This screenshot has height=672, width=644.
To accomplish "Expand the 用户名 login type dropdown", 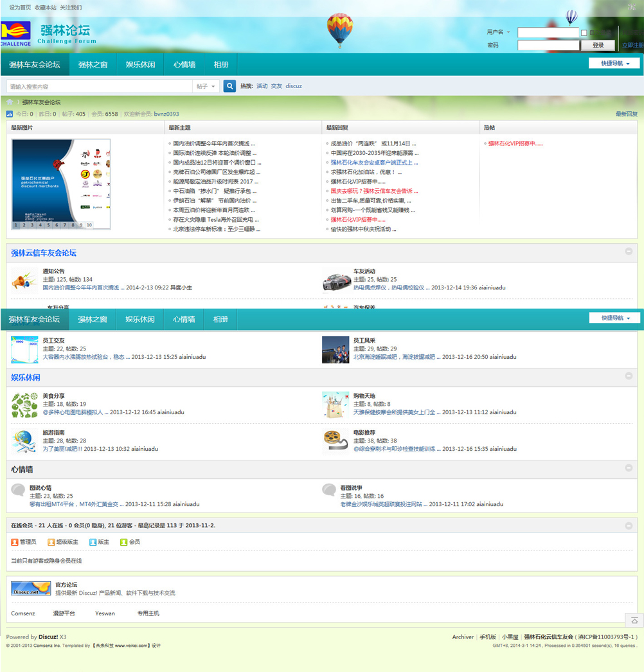I will point(498,32).
